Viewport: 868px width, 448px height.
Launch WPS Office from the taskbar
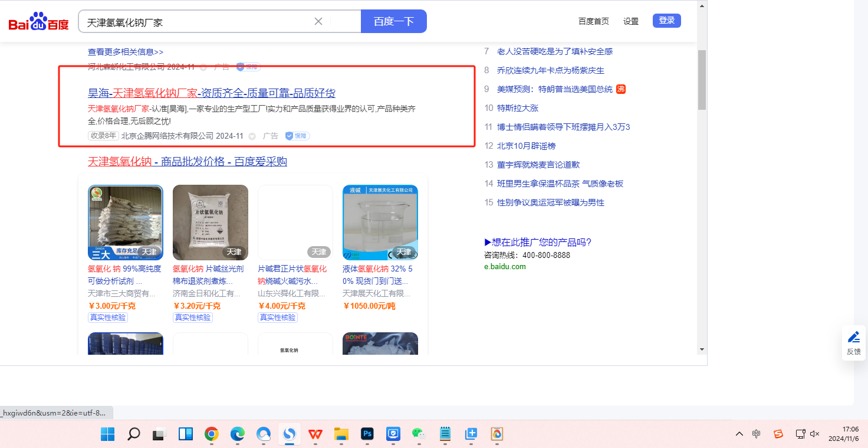tap(315, 434)
